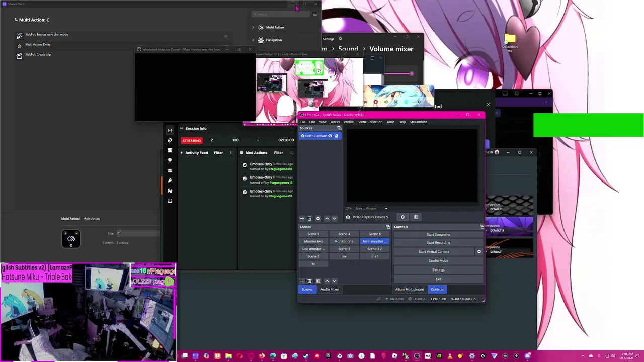The height and width of the screenshot is (362, 644).
Task: Select the 'Monitor two' scene
Action: [313, 241]
